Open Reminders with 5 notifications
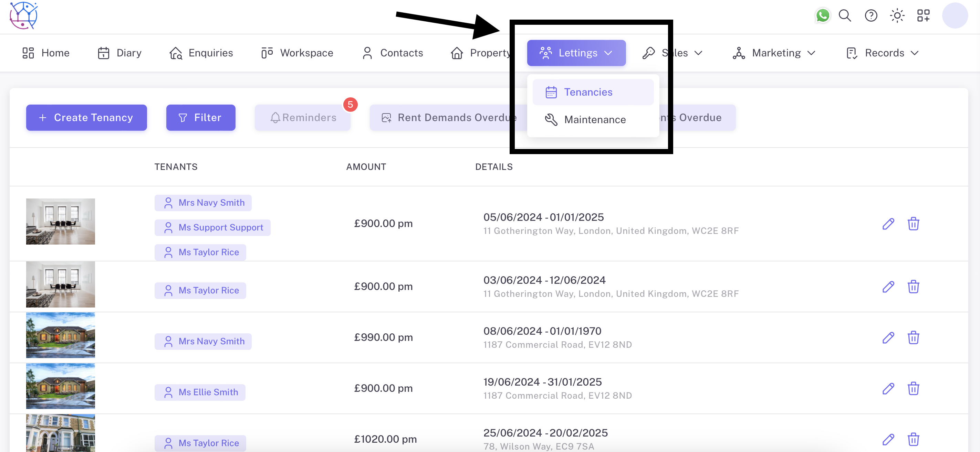This screenshot has height=452, width=980. pos(303,117)
